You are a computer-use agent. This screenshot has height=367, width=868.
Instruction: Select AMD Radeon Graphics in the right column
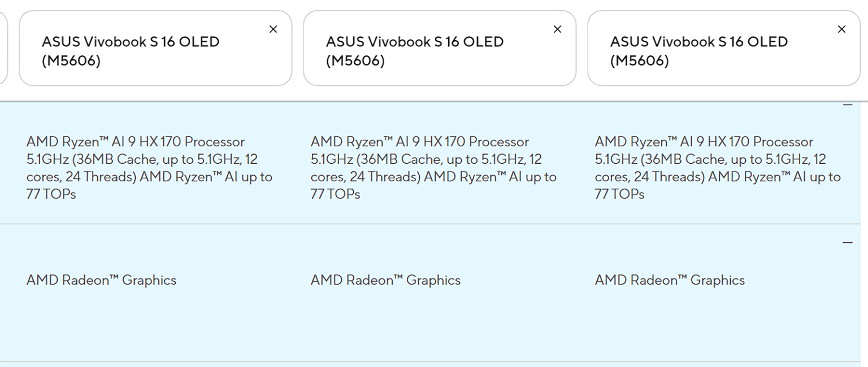point(669,279)
